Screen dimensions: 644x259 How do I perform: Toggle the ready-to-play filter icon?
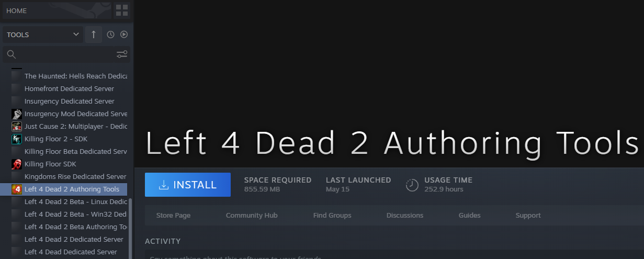[x=124, y=35]
